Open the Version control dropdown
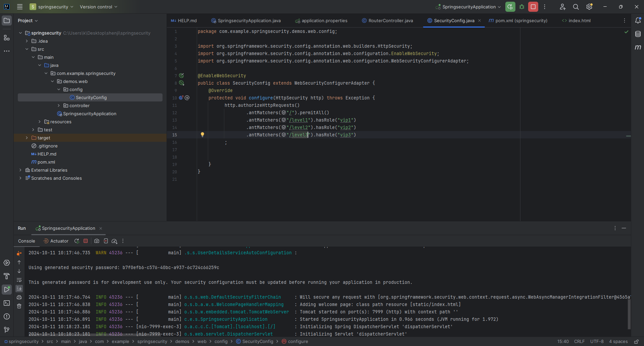644x346 pixels. click(x=98, y=7)
